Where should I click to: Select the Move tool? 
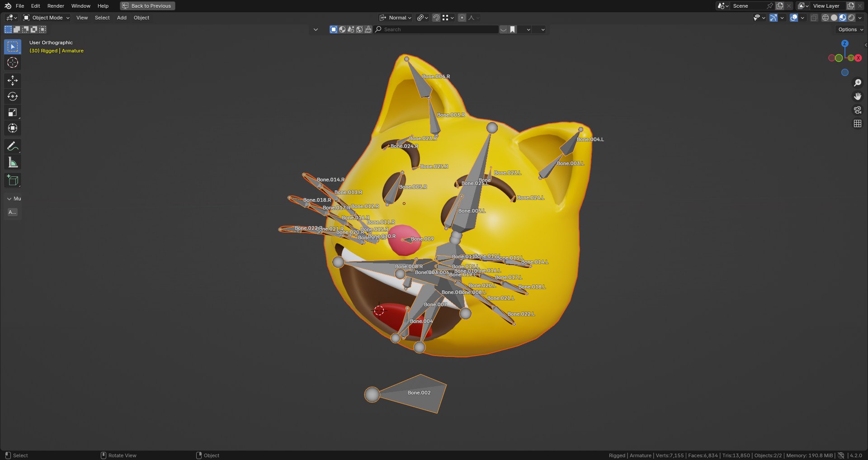click(x=13, y=81)
